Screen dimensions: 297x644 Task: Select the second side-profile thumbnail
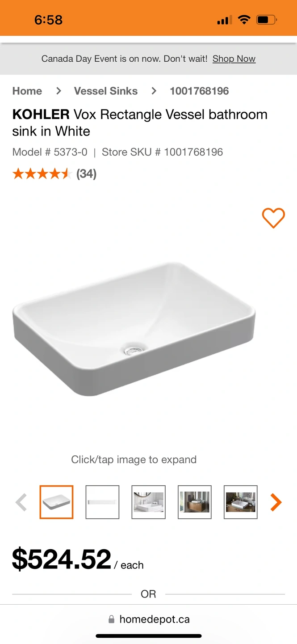[102, 502]
